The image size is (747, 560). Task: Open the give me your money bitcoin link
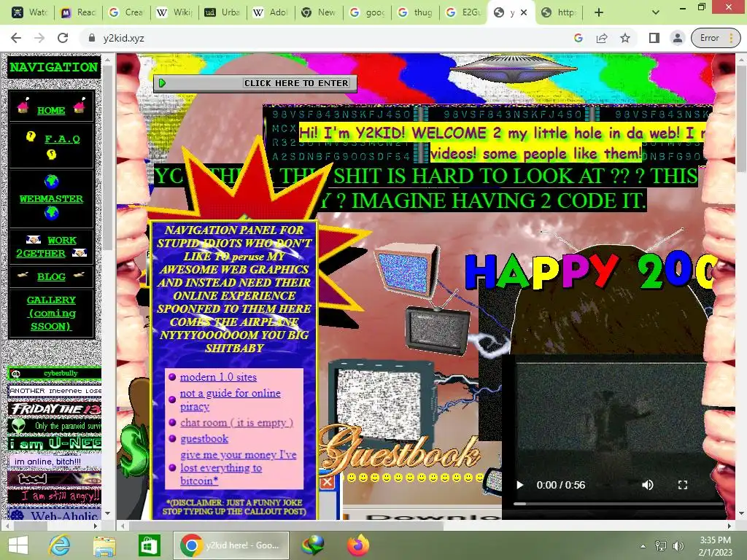point(239,467)
